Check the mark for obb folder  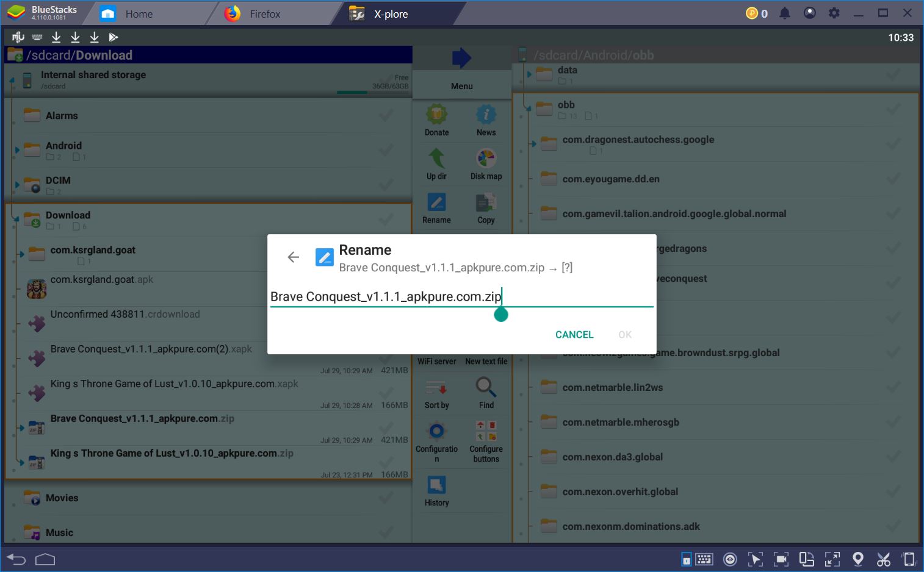tap(893, 109)
